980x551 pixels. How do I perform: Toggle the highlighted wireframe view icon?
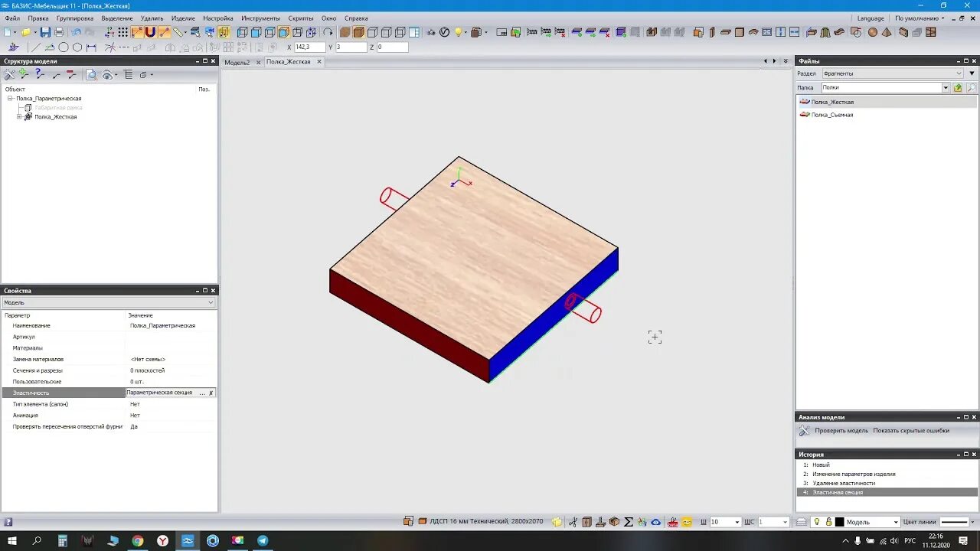(283, 32)
